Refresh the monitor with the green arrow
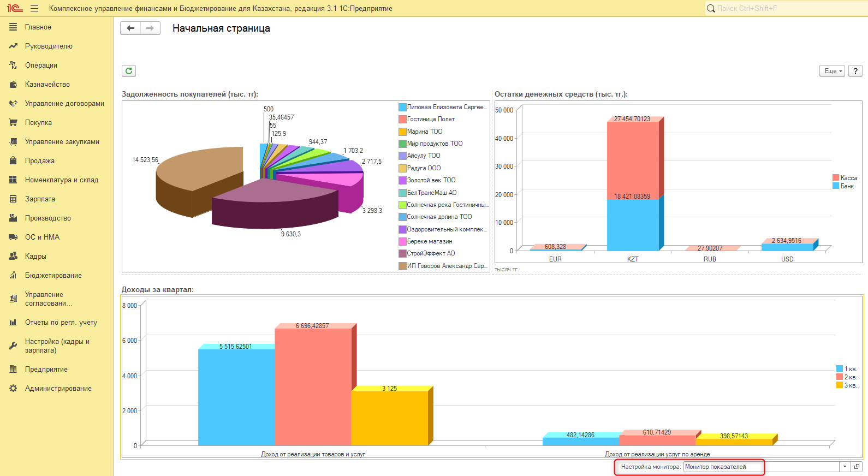Viewport: 868px width, 476px height. [129, 70]
